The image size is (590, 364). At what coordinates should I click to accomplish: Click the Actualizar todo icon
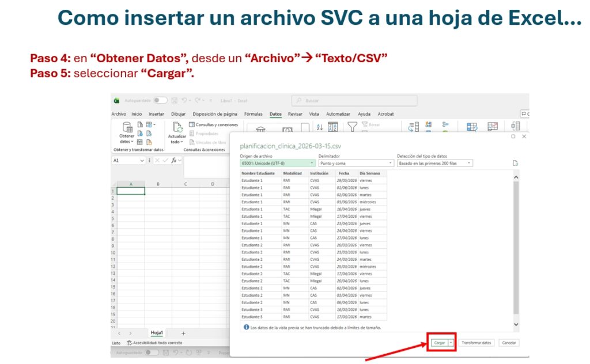coord(177,128)
